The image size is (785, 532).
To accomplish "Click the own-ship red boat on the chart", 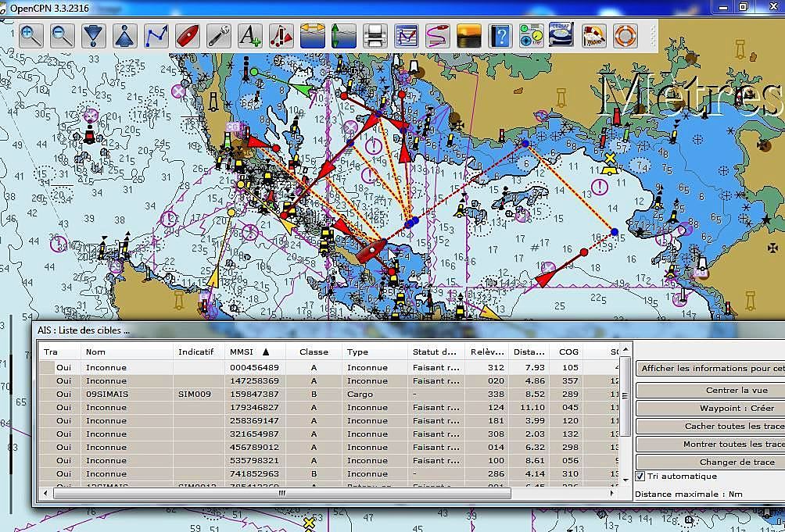I will click(x=371, y=251).
